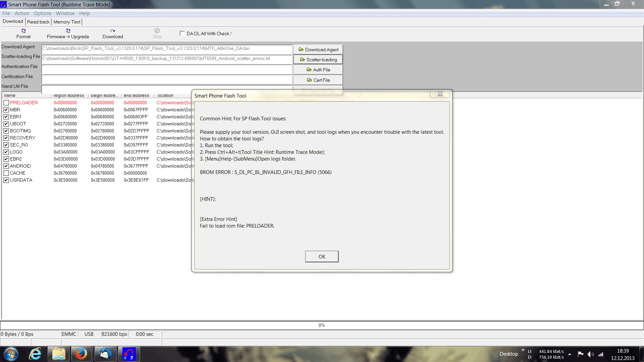
Task: Switch to the Read back tab
Action: (38, 22)
